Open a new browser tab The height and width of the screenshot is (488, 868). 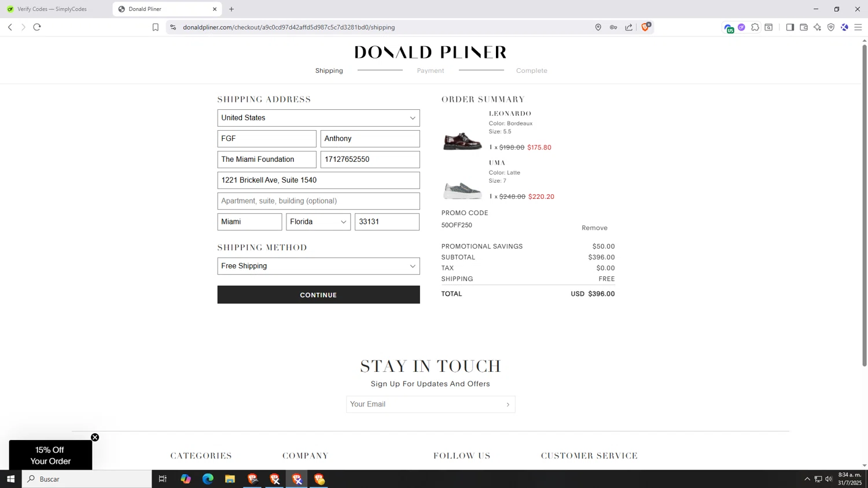(231, 9)
